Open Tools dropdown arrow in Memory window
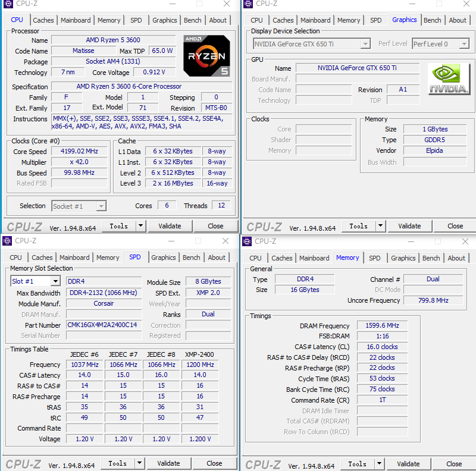The width and height of the screenshot is (476, 471). [x=379, y=464]
